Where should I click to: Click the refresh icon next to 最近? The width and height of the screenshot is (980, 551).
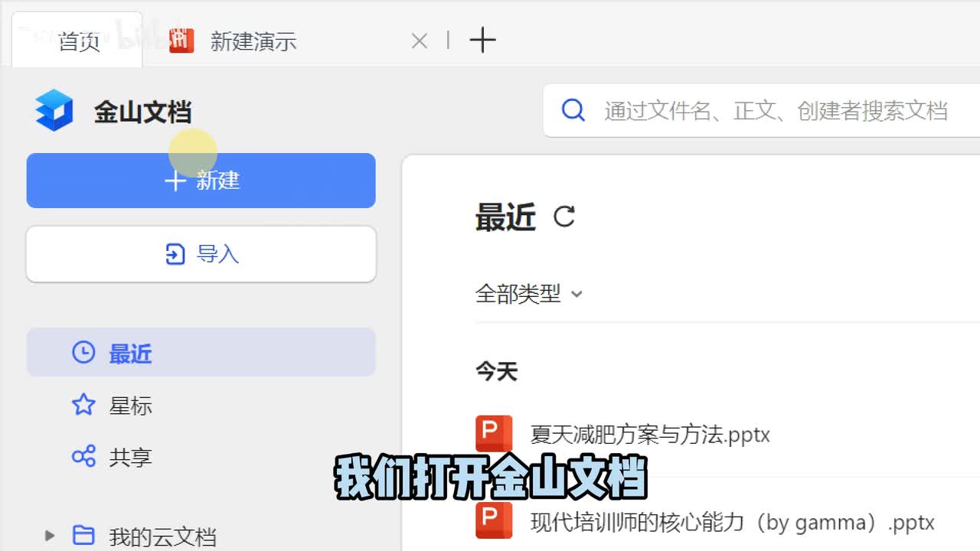[564, 217]
